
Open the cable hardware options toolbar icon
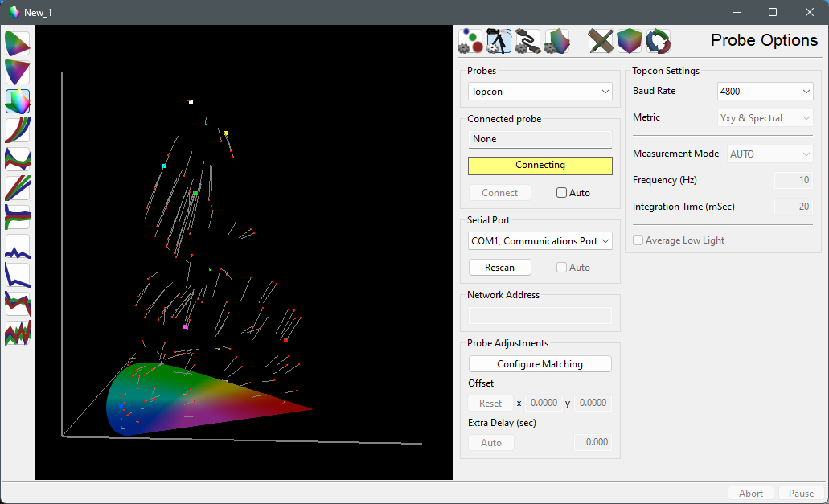[527, 40]
